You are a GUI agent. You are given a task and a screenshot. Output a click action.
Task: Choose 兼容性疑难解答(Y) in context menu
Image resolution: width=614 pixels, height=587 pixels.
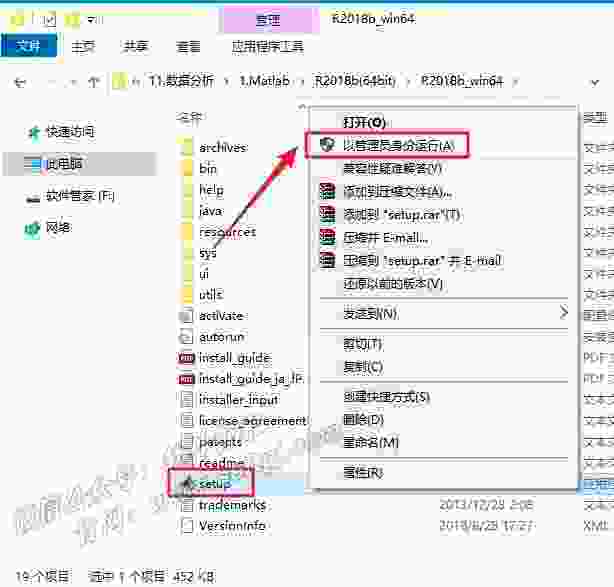392,169
